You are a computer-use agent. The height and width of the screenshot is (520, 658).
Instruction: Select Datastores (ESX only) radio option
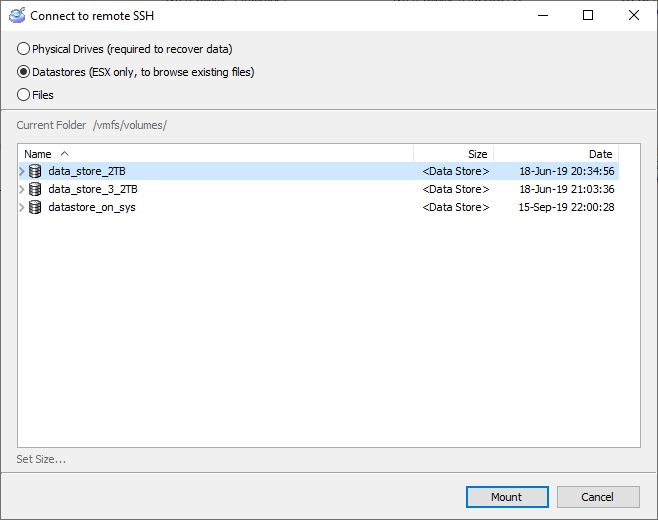coord(24,72)
